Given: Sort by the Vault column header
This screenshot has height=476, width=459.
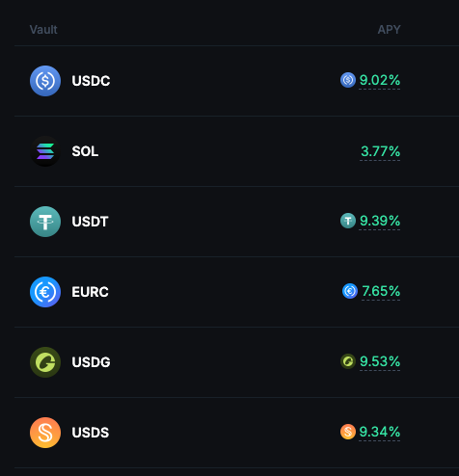Looking at the screenshot, I should click(x=43, y=30).
